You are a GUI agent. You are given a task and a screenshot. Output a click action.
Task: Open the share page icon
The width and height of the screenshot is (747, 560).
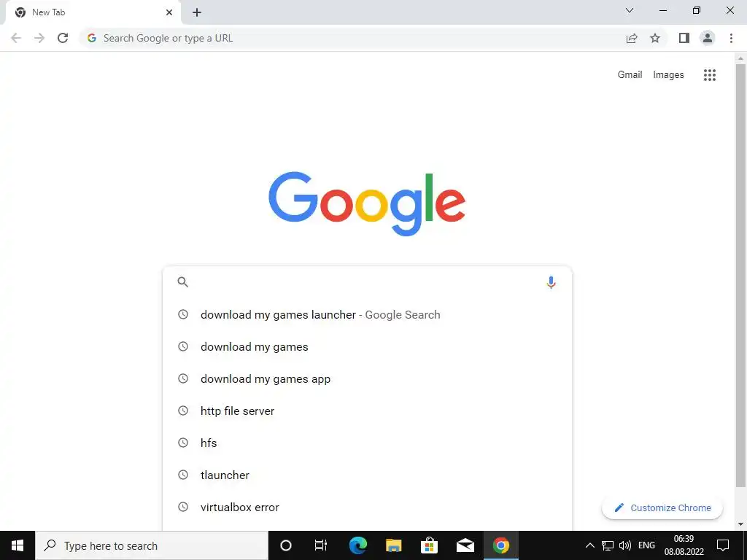[632, 38]
